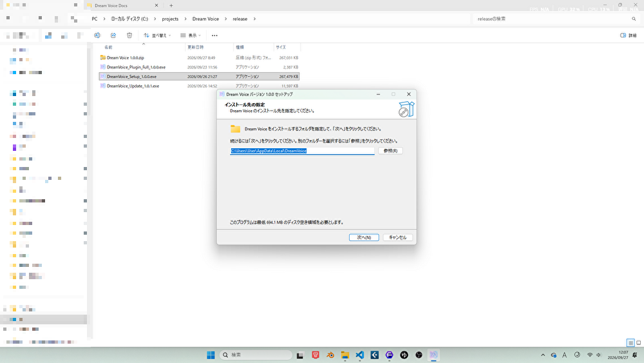The width and height of the screenshot is (644, 363).
Task: Open the three-dots more options menu
Action: click(214, 35)
